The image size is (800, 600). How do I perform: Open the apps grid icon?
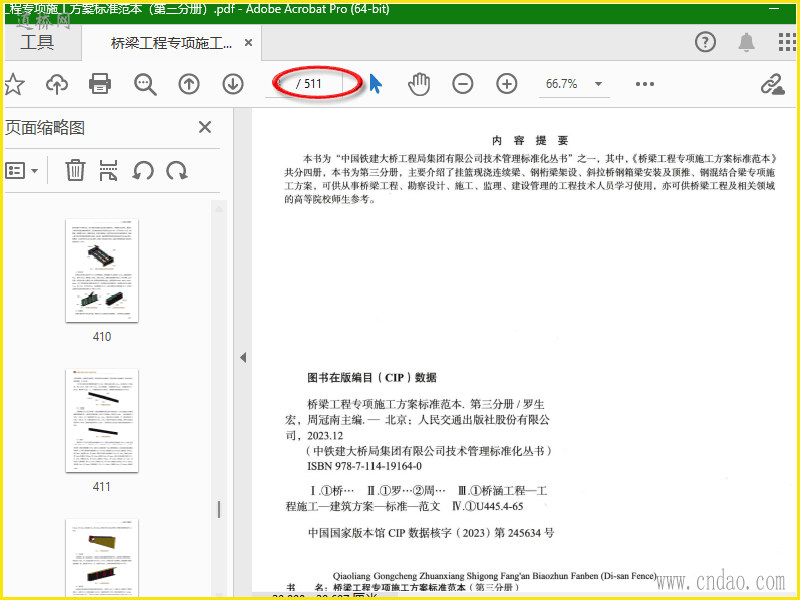coord(787,42)
